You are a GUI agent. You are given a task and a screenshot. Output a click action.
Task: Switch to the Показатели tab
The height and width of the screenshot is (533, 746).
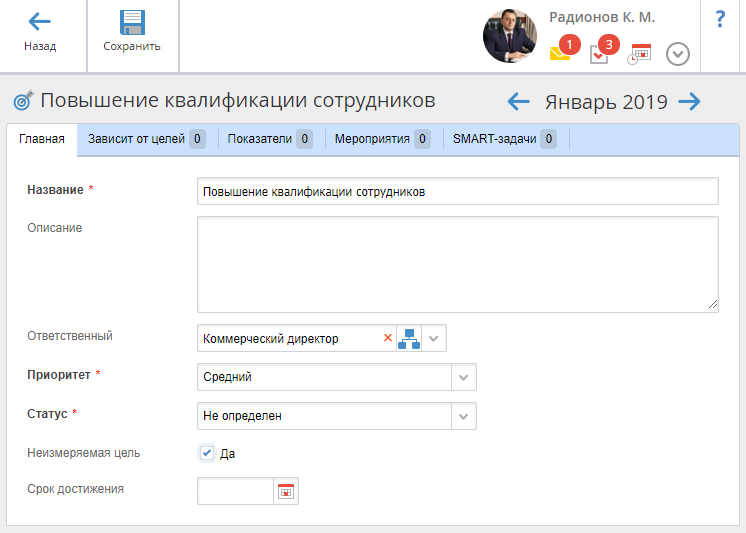pos(269,139)
